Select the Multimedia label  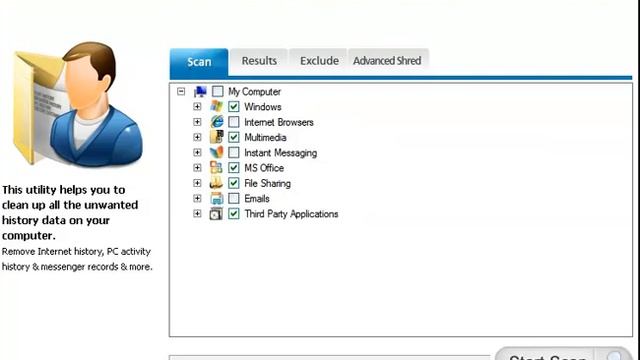pyautogui.click(x=265, y=138)
